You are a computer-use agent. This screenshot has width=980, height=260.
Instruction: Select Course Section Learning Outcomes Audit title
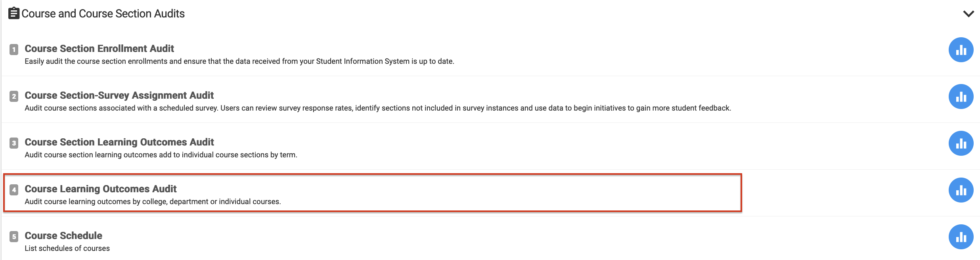click(119, 142)
